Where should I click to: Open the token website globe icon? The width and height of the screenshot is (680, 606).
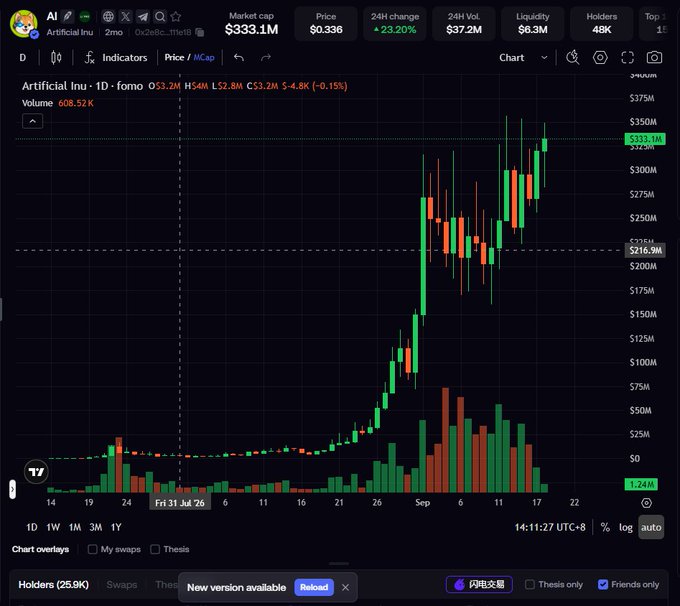click(x=108, y=16)
